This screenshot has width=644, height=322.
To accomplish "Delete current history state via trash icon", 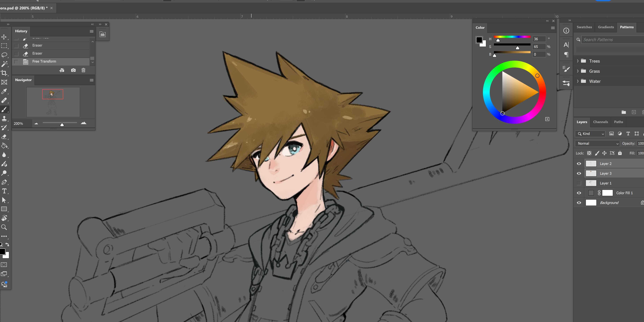I will click(83, 70).
